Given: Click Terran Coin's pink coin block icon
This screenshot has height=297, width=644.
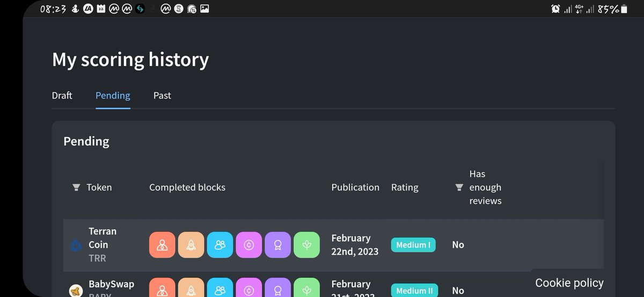Looking at the screenshot, I should click(x=249, y=245).
